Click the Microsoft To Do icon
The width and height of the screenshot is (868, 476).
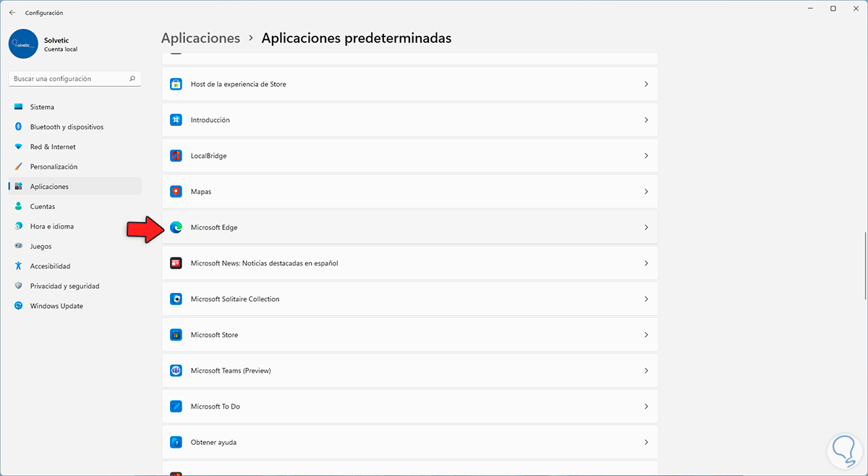[x=176, y=407]
